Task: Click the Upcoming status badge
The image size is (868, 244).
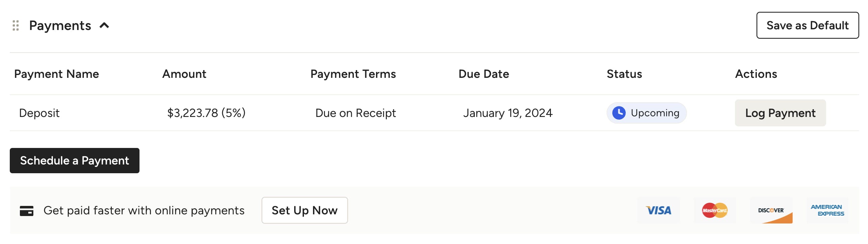Action: click(x=646, y=113)
